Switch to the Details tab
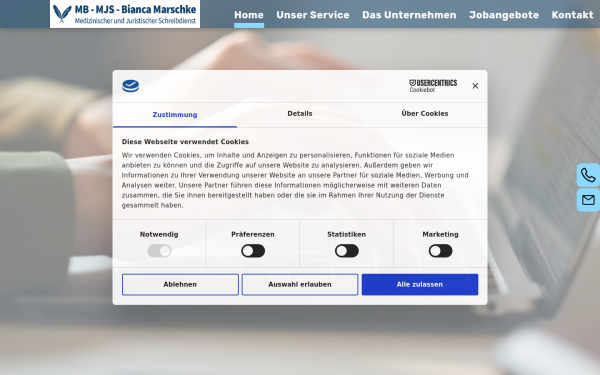The image size is (600, 375). coord(300,114)
